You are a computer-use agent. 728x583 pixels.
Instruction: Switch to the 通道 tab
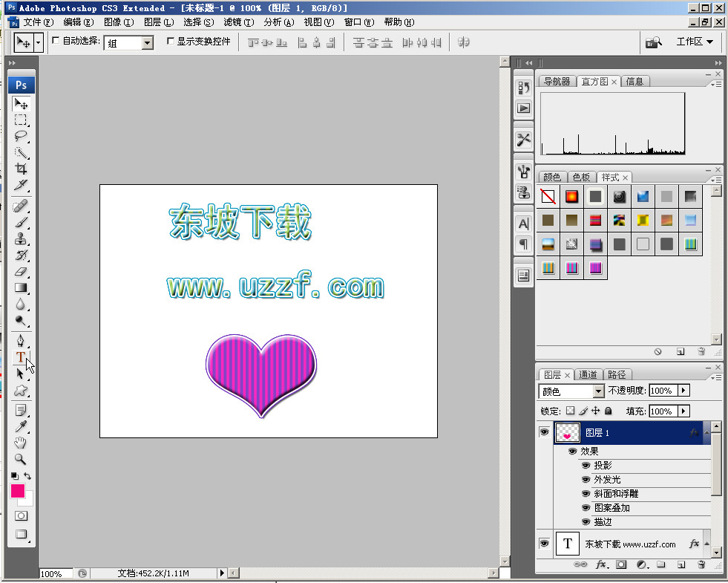click(588, 374)
